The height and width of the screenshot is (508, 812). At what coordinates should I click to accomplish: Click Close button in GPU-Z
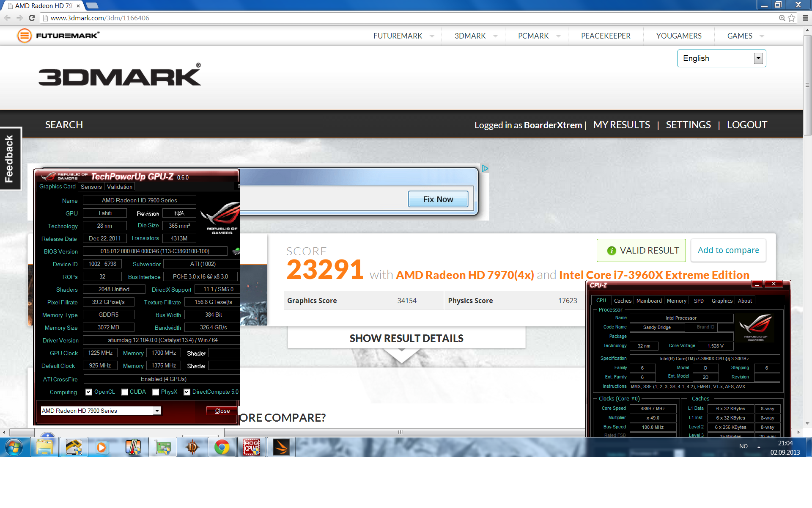coord(222,411)
